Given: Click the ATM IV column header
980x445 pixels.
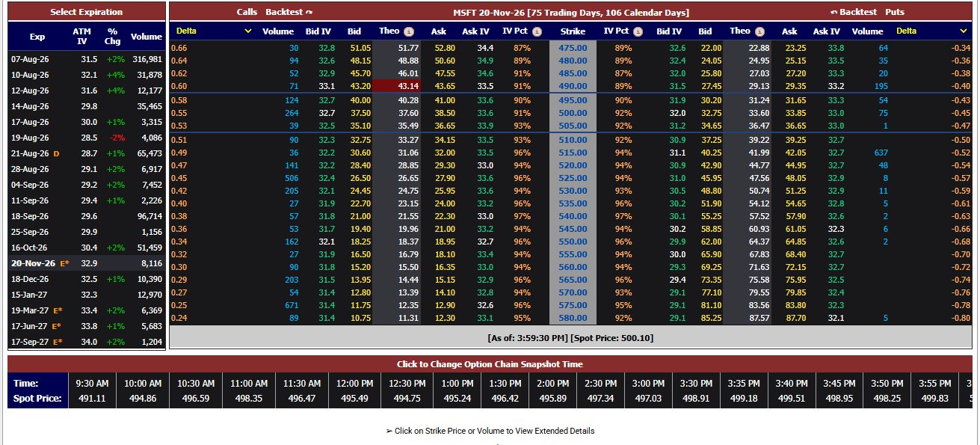Looking at the screenshot, I should click(82, 36).
